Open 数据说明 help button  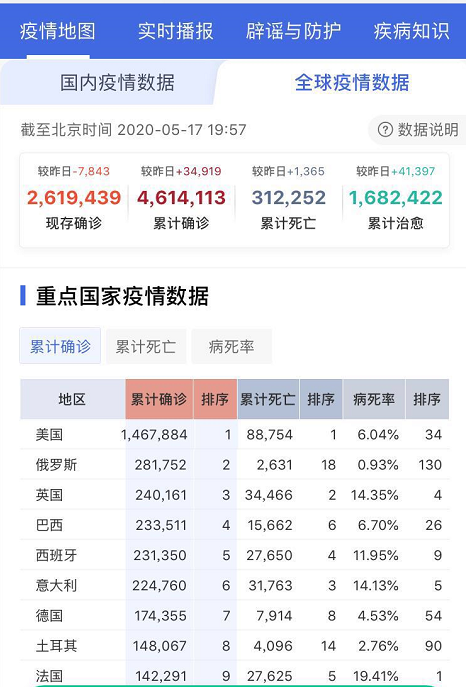417,130
